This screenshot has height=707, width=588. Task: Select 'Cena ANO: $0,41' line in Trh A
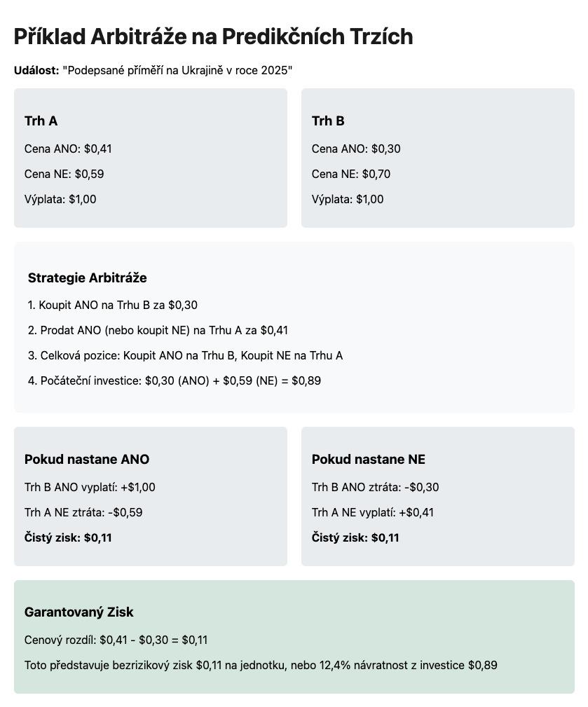click(x=68, y=149)
